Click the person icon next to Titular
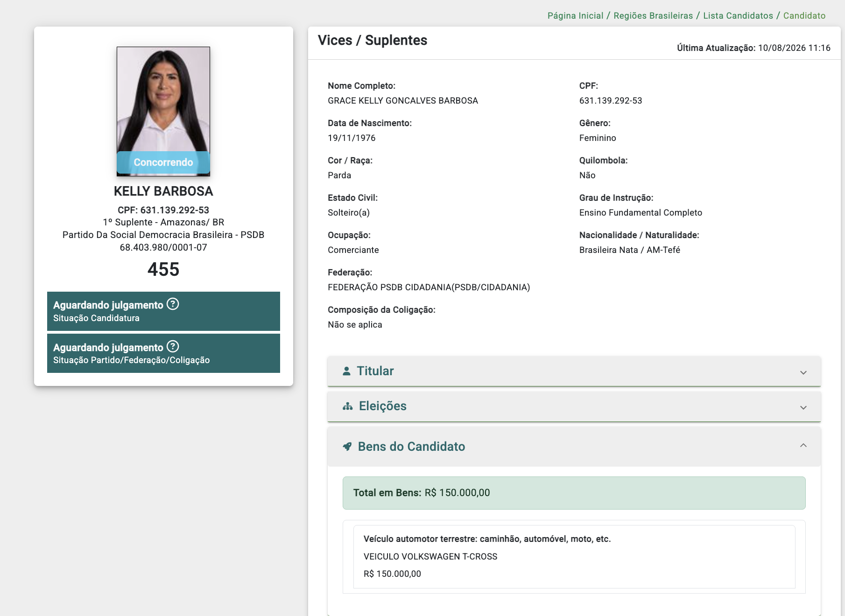845x616 pixels. click(x=346, y=371)
